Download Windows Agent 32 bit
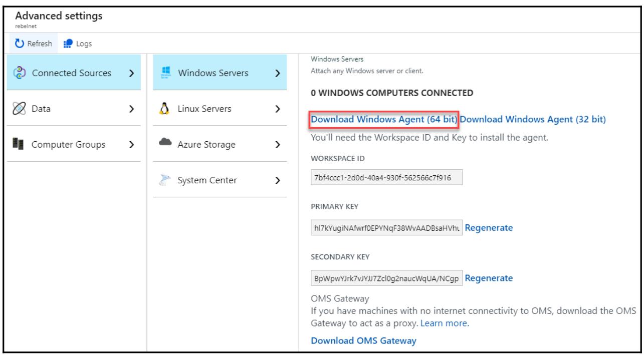 point(533,119)
